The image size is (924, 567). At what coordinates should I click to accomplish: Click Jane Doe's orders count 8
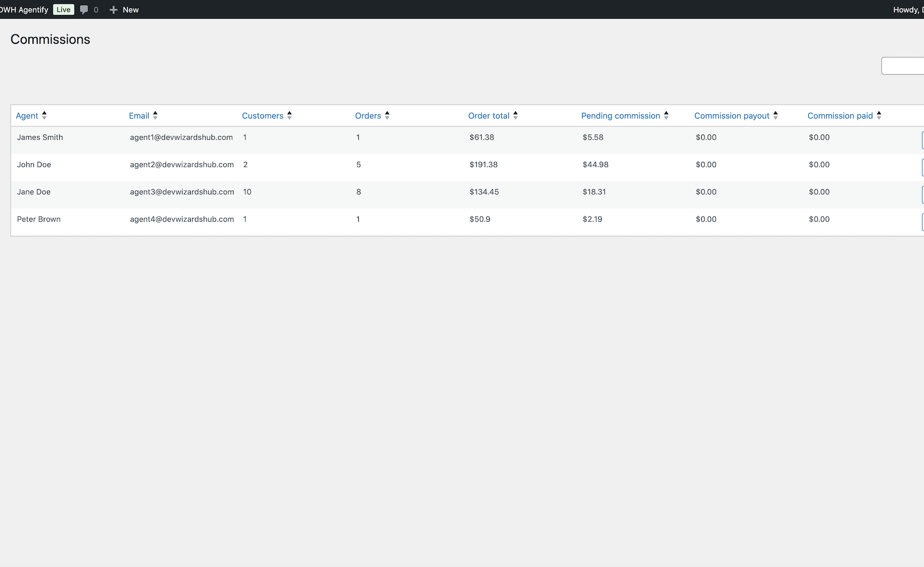(x=358, y=192)
